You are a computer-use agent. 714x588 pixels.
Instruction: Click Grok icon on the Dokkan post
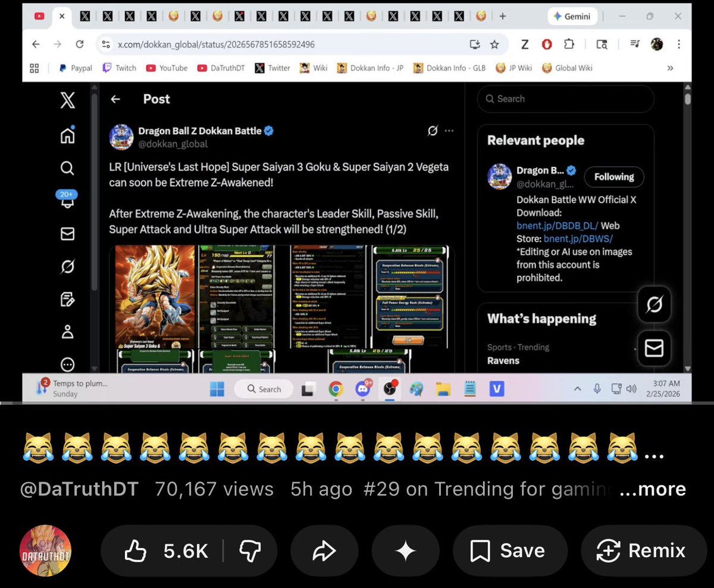(x=433, y=131)
